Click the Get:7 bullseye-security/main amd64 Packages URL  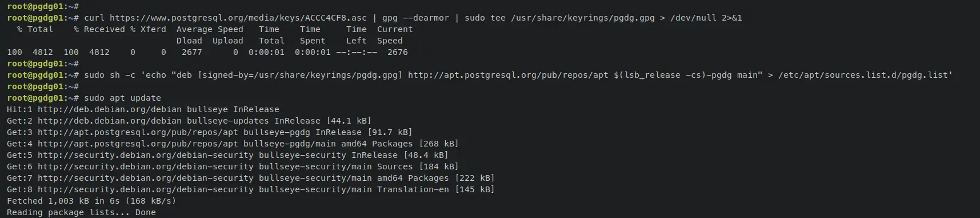point(146,178)
